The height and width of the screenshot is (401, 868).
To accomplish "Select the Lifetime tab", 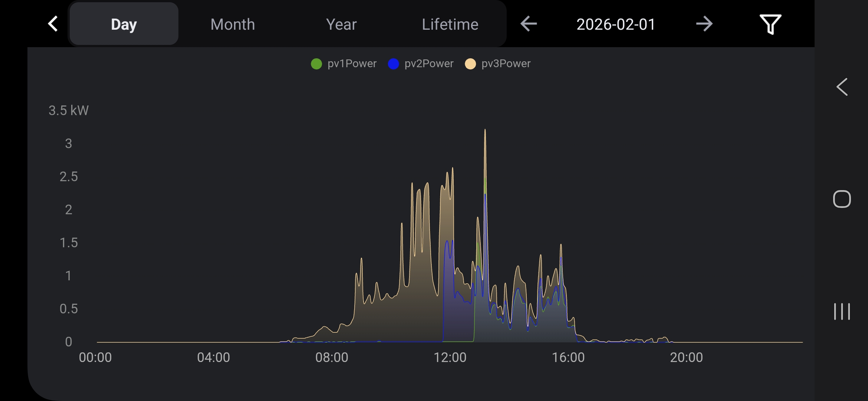I will pyautogui.click(x=450, y=24).
